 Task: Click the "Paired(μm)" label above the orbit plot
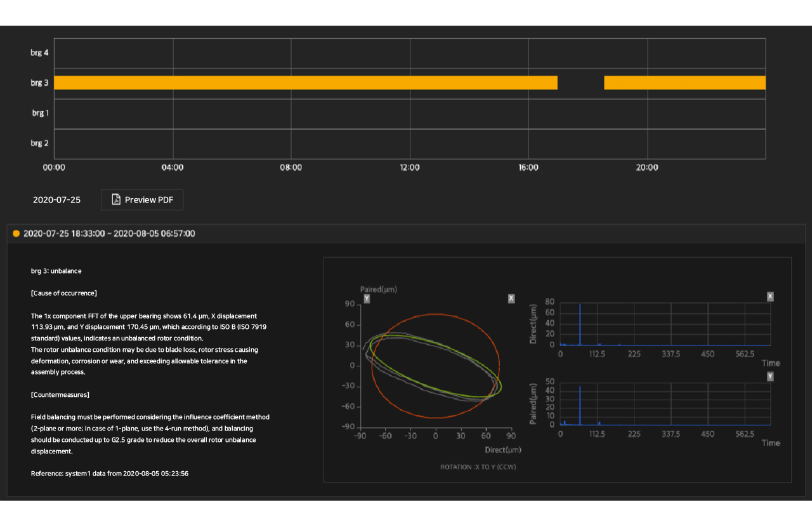(379, 290)
